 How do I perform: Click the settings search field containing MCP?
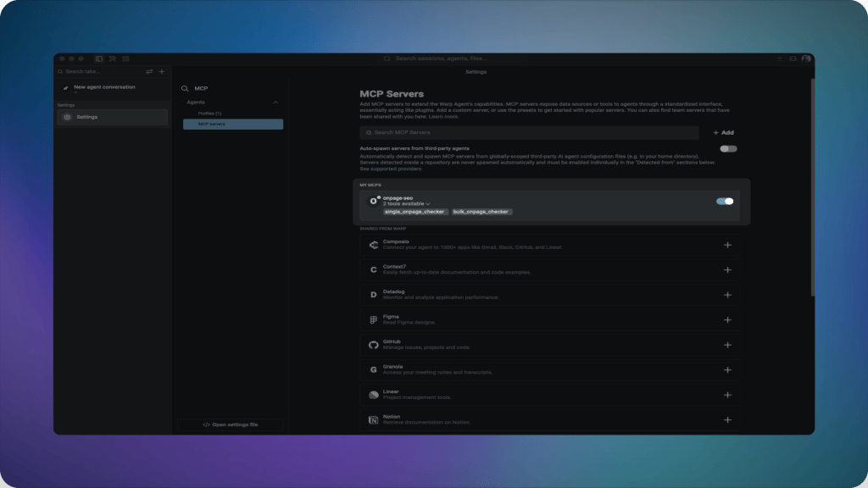click(x=231, y=88)
